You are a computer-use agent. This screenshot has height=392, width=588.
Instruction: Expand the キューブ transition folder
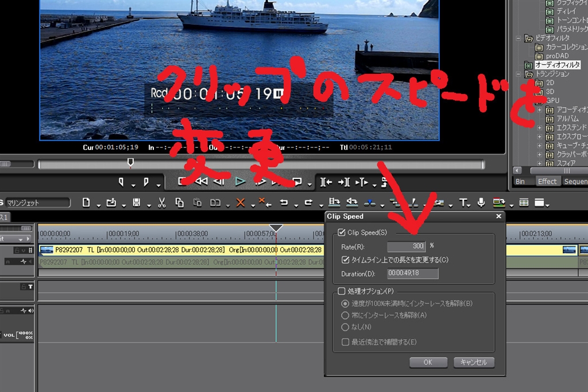click(540, 145)
